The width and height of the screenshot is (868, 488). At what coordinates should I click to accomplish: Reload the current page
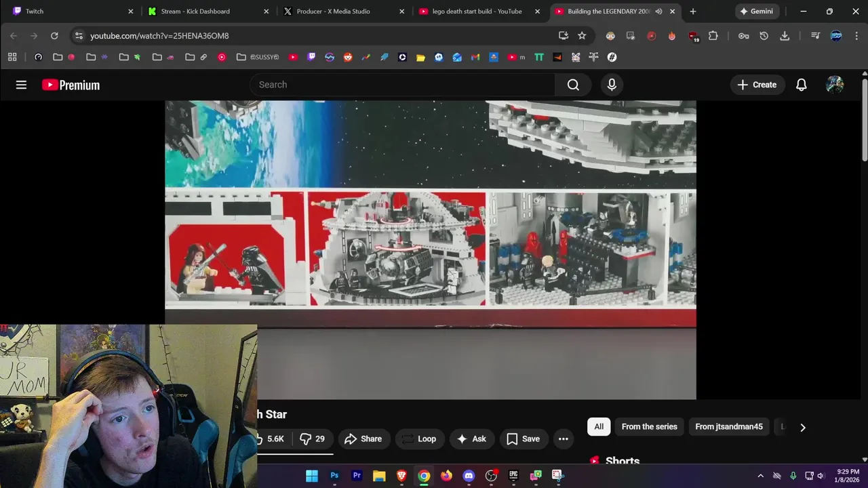54,36
